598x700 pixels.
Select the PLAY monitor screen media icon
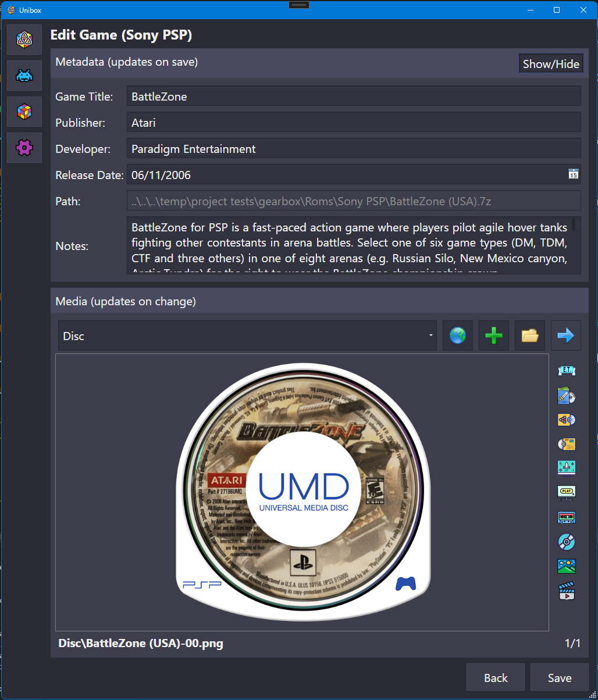coord(566,492)
